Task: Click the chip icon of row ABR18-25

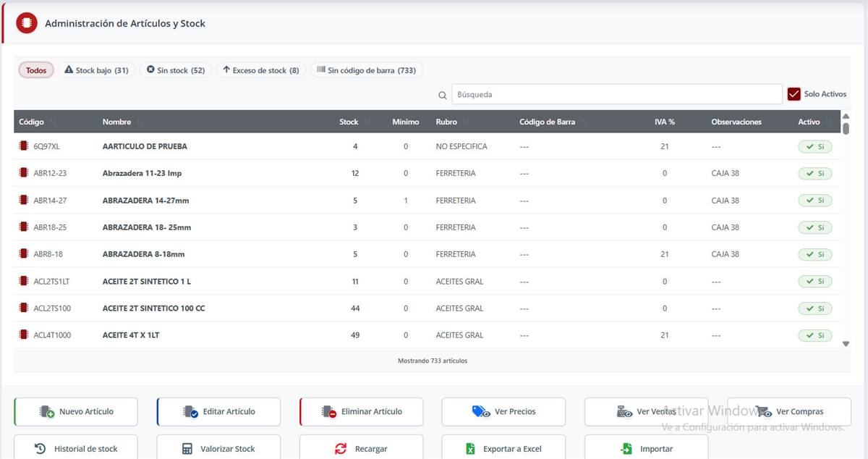Action: click(x=24, y=227)
